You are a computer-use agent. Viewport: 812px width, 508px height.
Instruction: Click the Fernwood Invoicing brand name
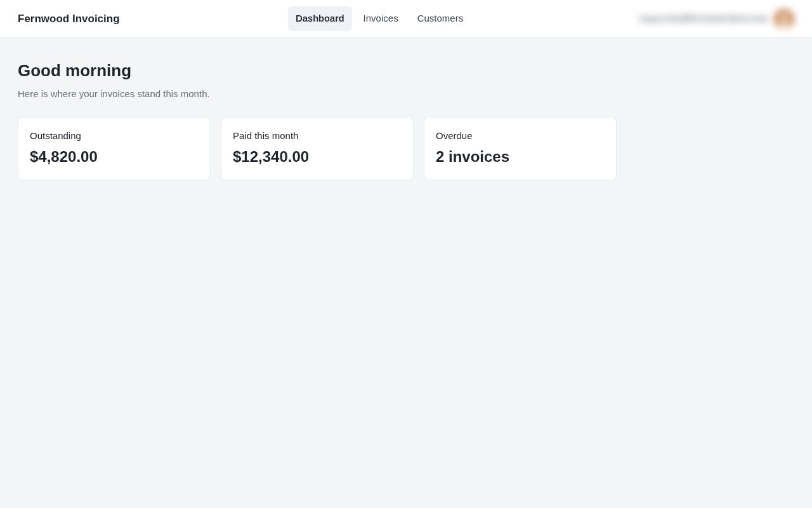point(69,19)
